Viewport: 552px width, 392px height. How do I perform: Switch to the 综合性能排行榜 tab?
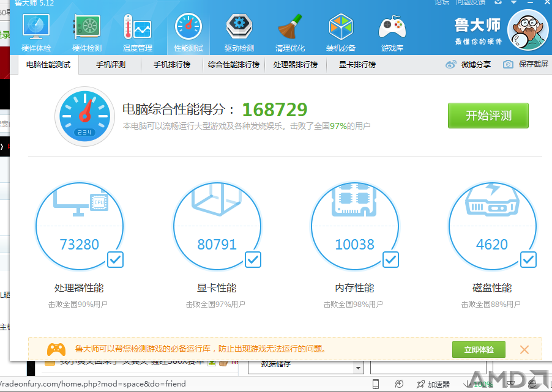click(234, 65)
